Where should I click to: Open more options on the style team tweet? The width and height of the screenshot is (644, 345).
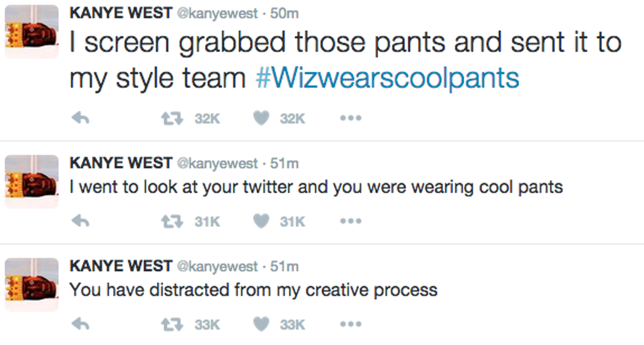(x=351, y=119)
